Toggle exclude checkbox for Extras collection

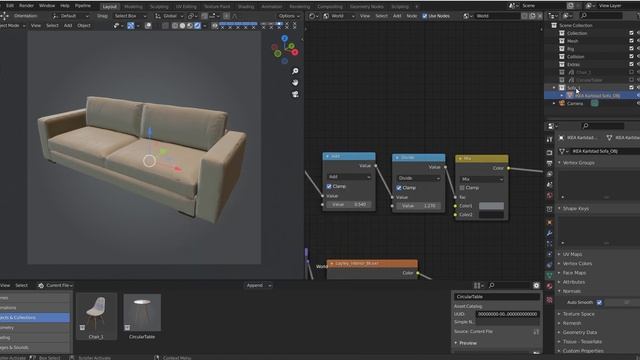coord(631,64)
